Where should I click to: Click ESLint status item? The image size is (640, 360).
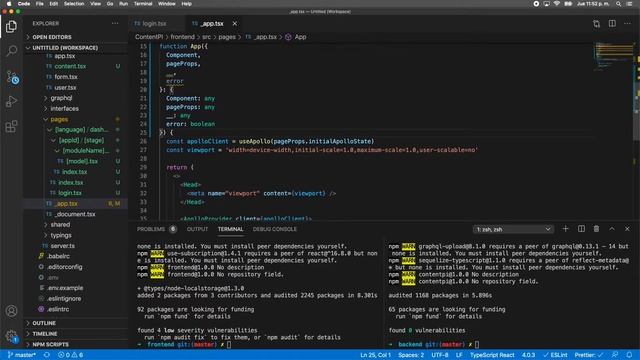(x=555, y=355)
